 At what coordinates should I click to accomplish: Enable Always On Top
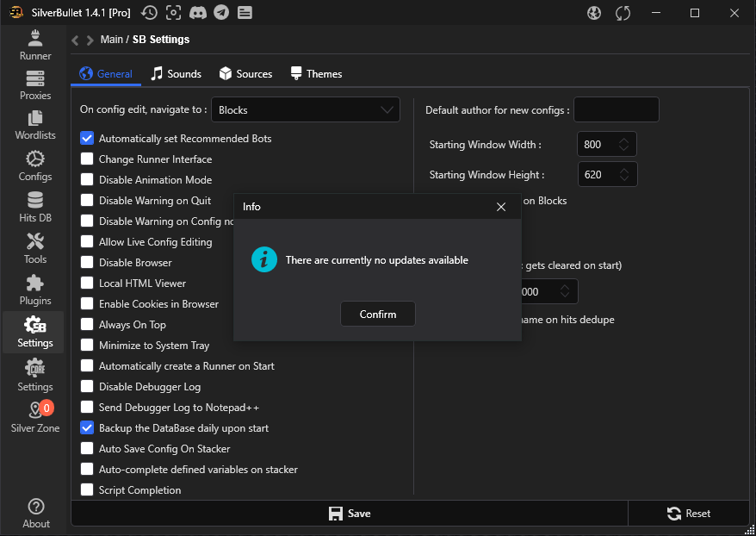click(x=87, y=325)
